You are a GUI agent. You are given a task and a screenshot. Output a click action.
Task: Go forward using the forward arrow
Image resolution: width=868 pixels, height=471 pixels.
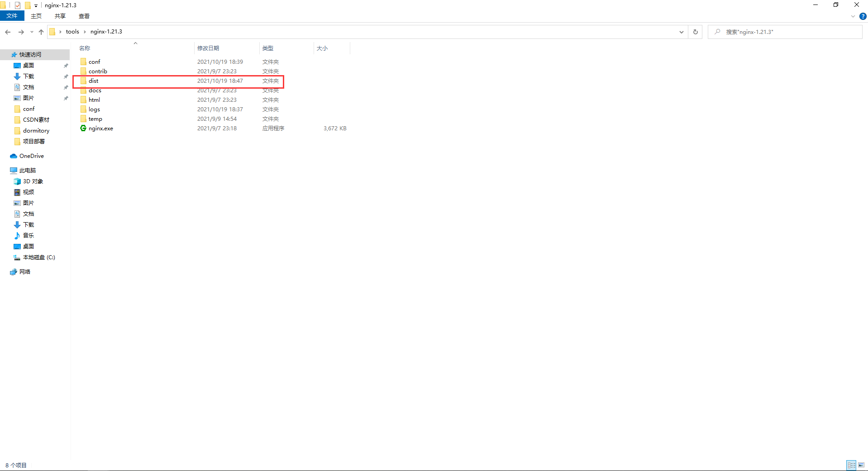coord(21,32)
